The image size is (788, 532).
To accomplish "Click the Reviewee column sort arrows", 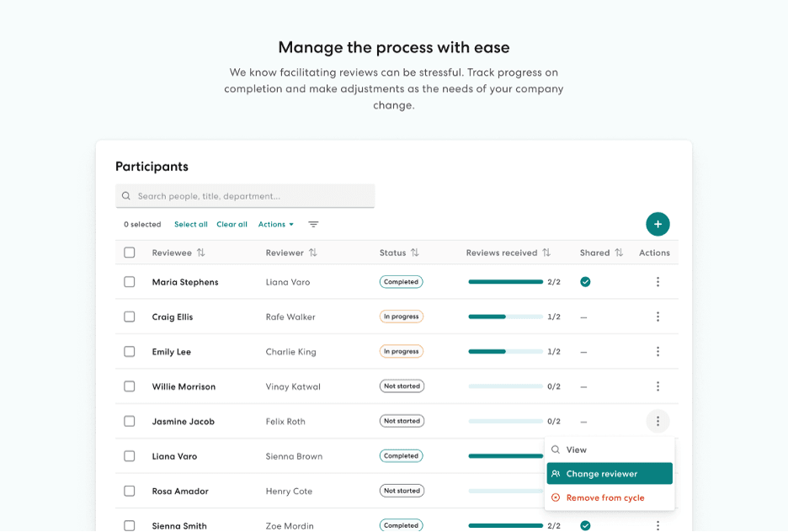I will click(201, 253).
